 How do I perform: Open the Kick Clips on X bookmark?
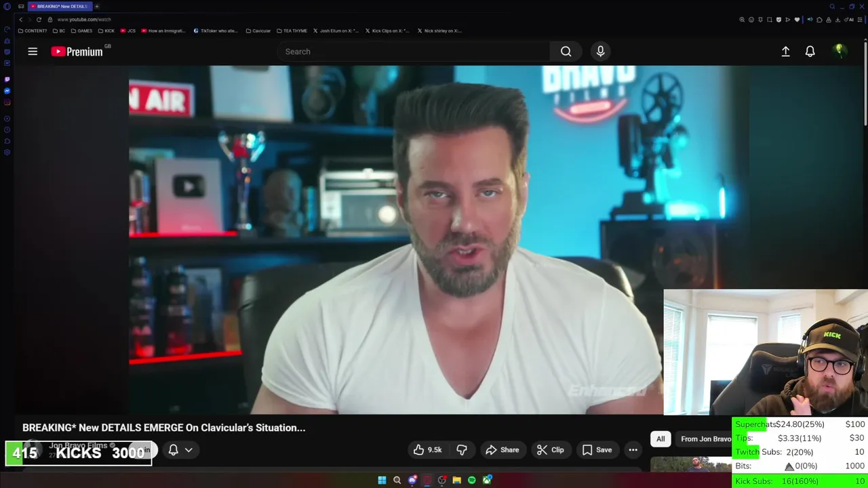point(387,30)
